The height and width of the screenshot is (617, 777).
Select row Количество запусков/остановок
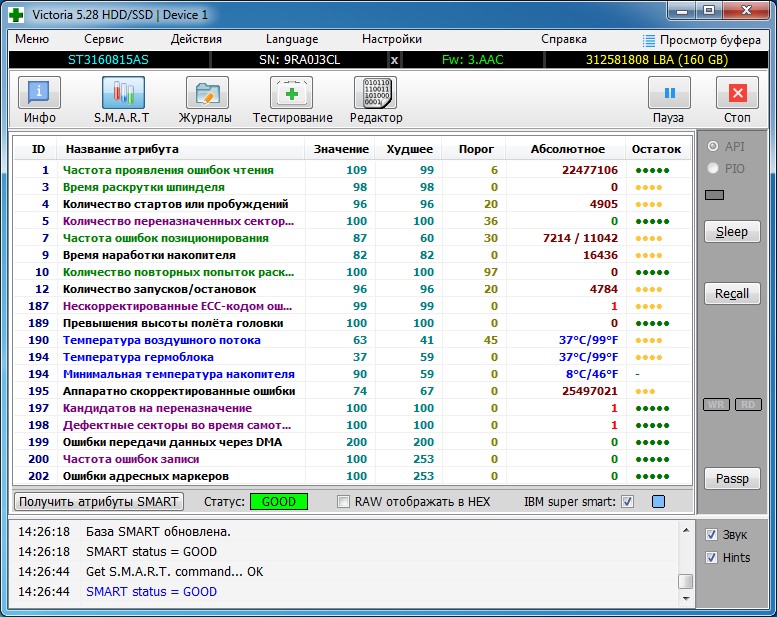[352, 289]
